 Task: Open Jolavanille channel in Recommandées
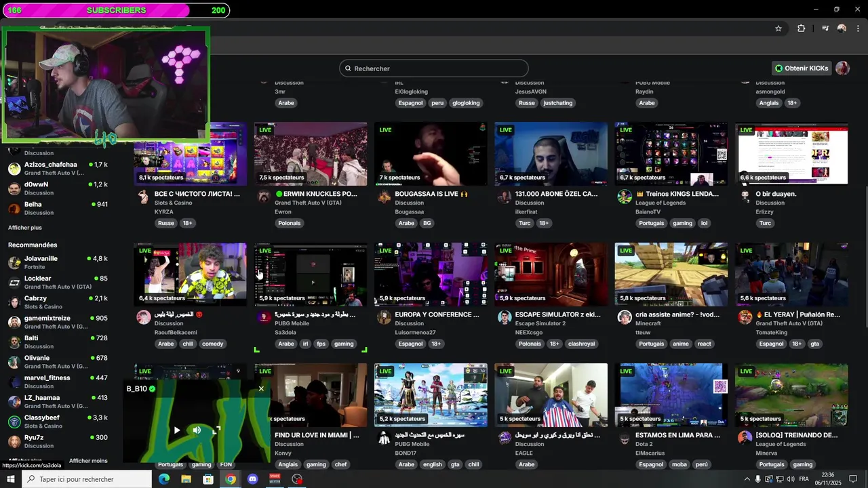coord(58,262)
